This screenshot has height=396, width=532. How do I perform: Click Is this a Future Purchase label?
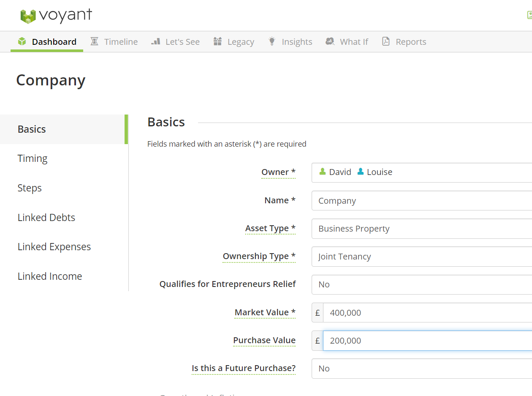(x=244, y=368)
